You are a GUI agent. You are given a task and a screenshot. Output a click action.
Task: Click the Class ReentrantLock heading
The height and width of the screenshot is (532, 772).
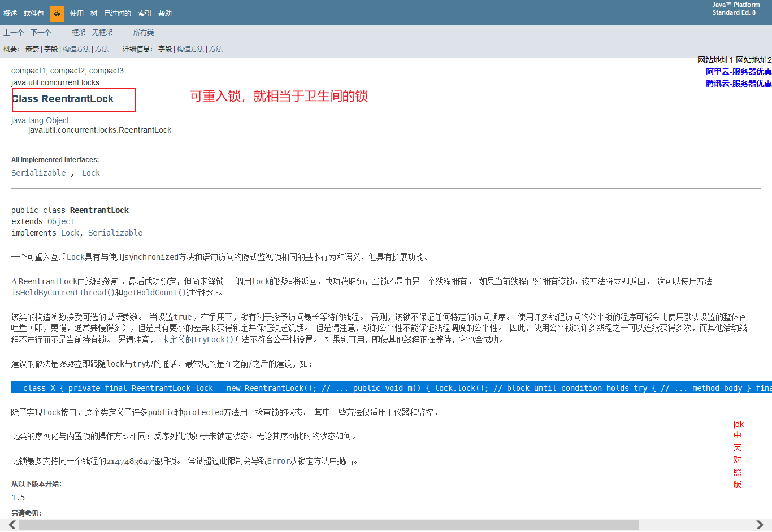[x=63, y=99]
